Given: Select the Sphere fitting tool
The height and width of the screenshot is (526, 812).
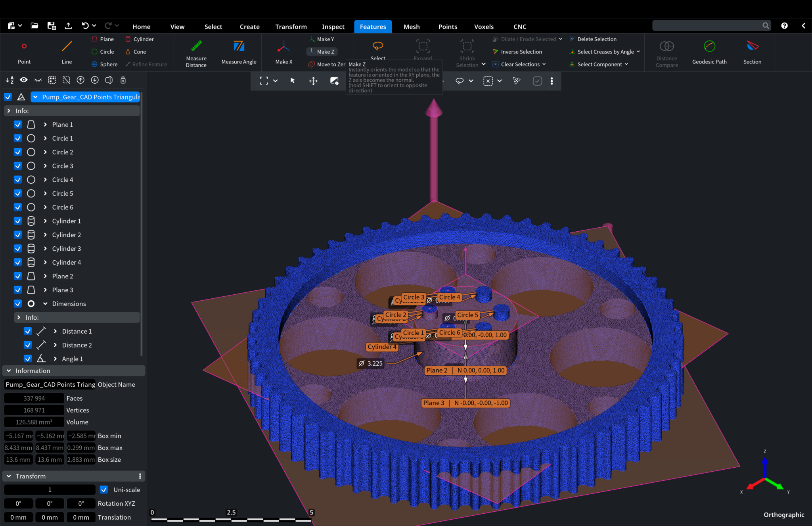Looking at the screenshot, I should point(104,64).
